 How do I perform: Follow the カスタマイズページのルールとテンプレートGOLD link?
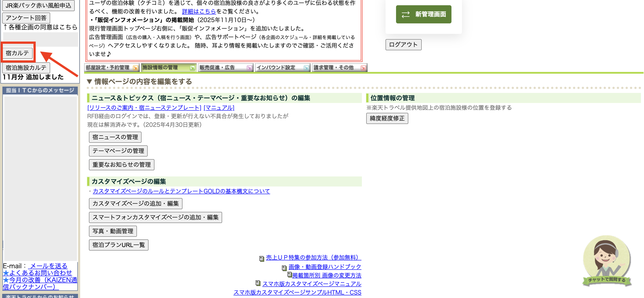181,191
